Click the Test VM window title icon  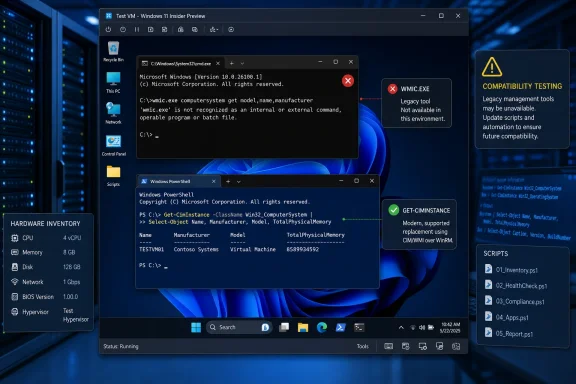[x=109, y=16]
